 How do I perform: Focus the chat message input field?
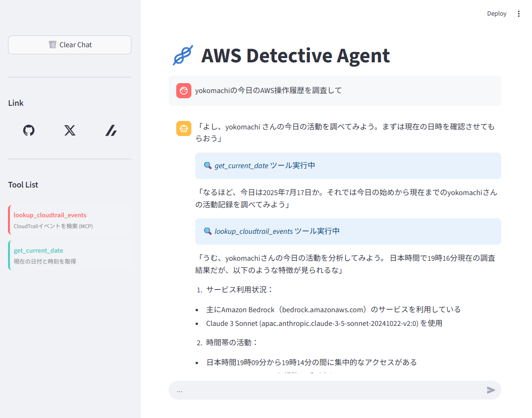coord(327,390)
